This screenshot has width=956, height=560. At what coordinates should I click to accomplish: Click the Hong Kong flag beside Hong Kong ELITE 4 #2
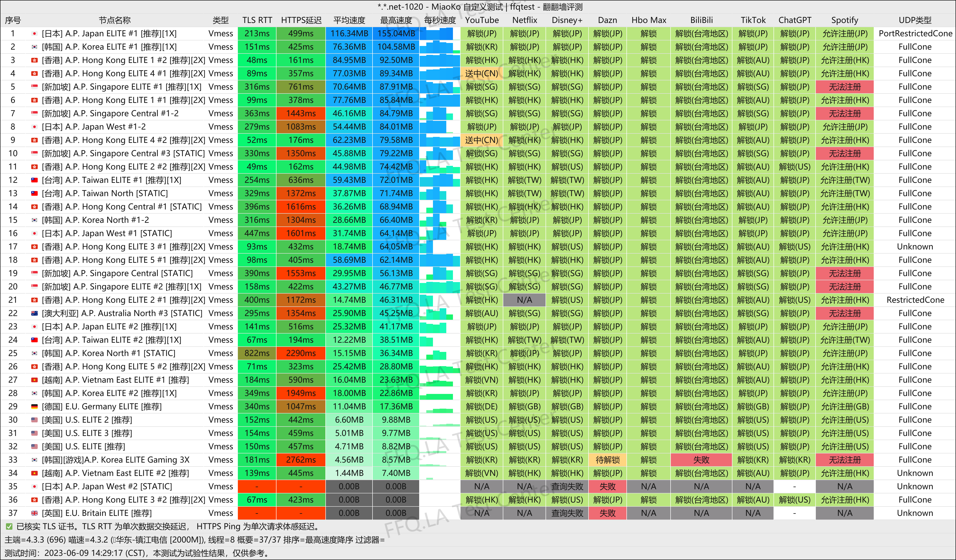(34, 140)
